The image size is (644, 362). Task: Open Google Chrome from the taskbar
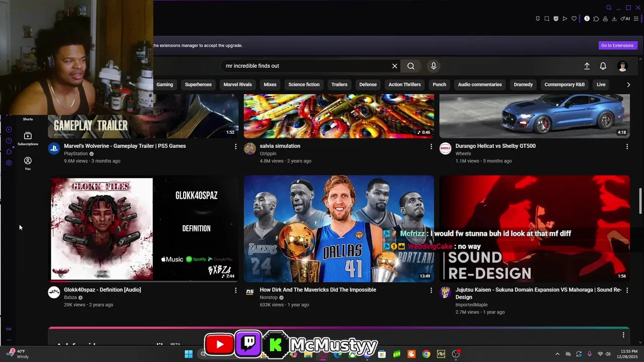pyautogui.click(x=426, y=354)
